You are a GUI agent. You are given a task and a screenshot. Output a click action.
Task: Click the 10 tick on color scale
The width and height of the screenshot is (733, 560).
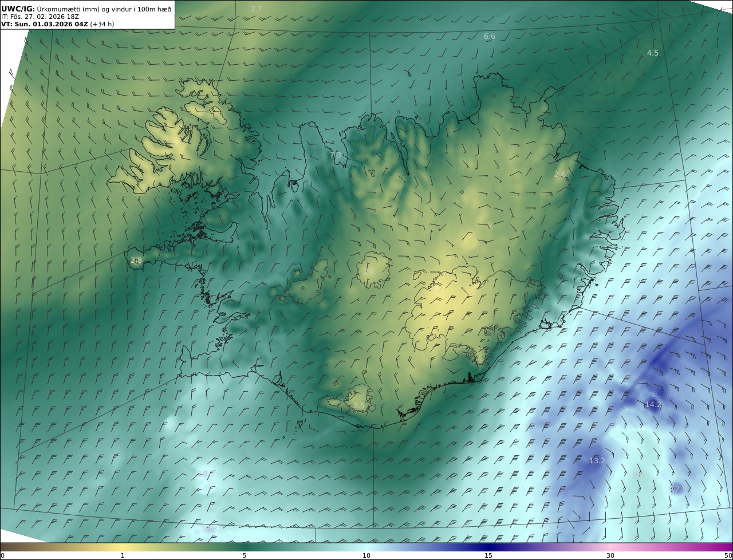[366, 556]
